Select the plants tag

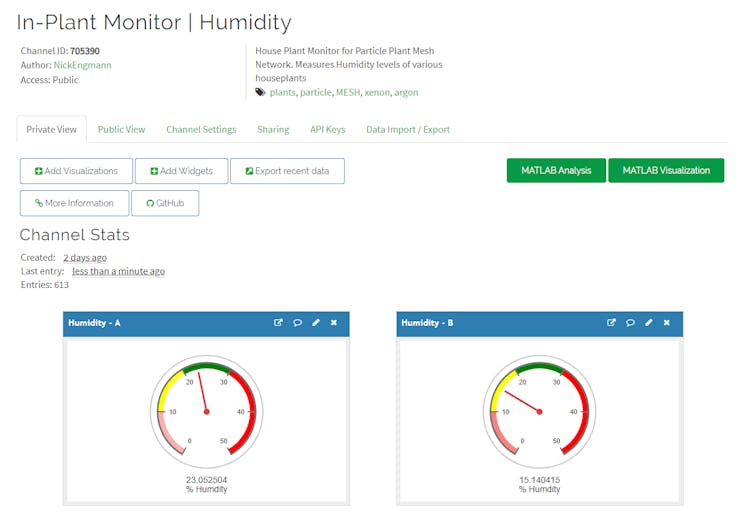pyautogui.click(x=283, y=92)
